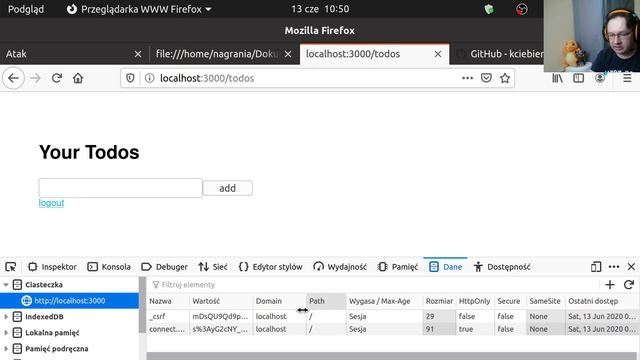This screenshot has width=640, height=360.
Task: Open page actions three-dot menu in address bar
Action: [467, 78]
